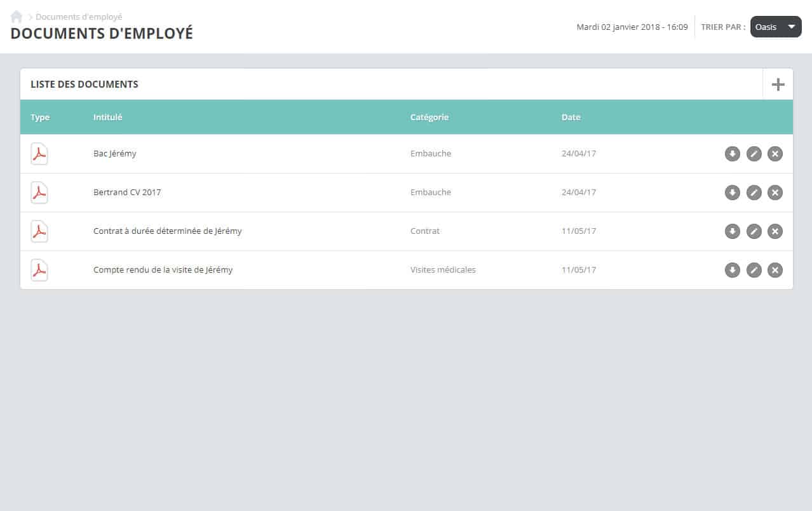The width and height of the screenshot is (812, 511).
Task: Download the Compte rendu de la visite document
Action: [733, 270]
